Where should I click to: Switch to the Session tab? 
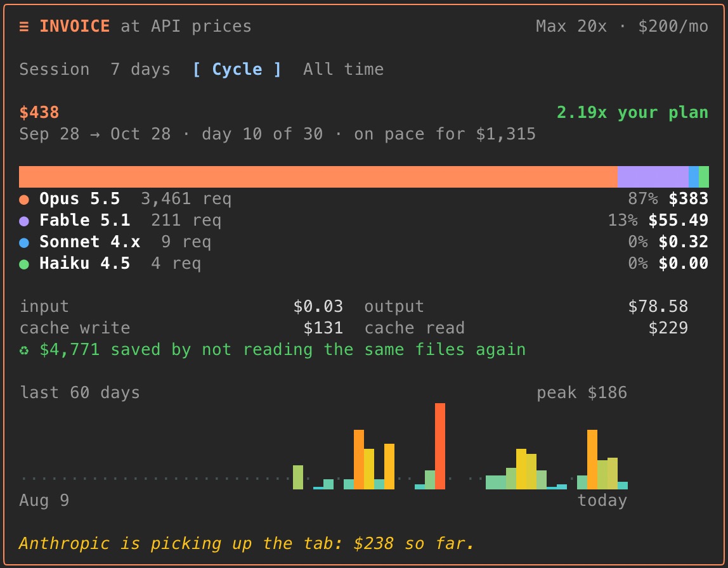click(55, 70)
